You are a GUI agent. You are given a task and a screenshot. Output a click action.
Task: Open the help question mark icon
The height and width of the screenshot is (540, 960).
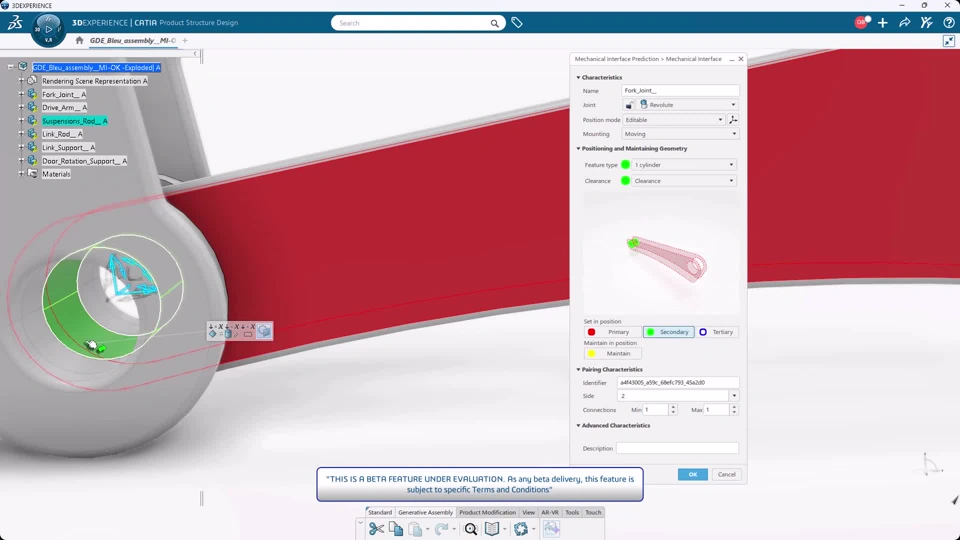click(948, 23)
